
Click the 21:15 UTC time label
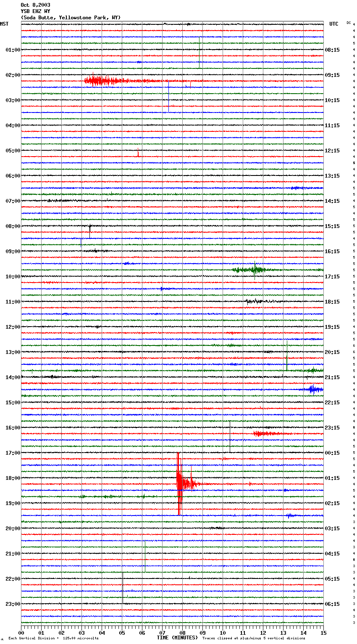pos(332,377)
